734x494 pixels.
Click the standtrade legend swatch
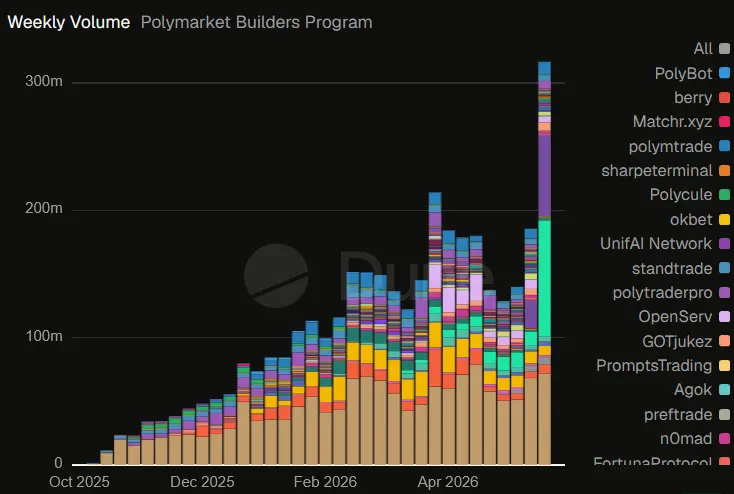pos(724,268)
